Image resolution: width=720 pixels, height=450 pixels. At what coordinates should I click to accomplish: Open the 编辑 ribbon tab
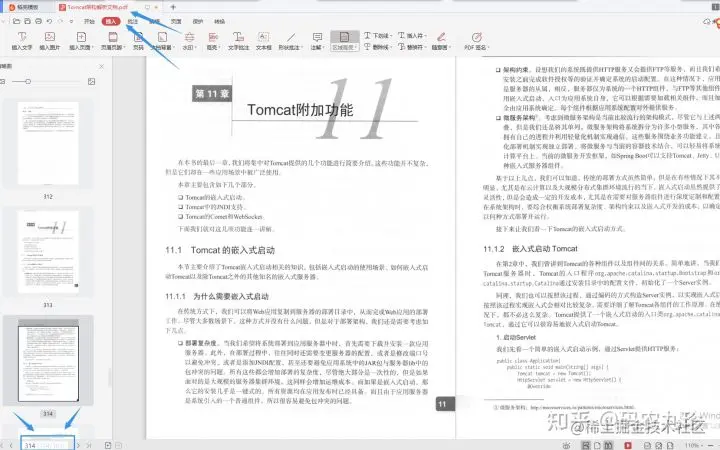154,22
